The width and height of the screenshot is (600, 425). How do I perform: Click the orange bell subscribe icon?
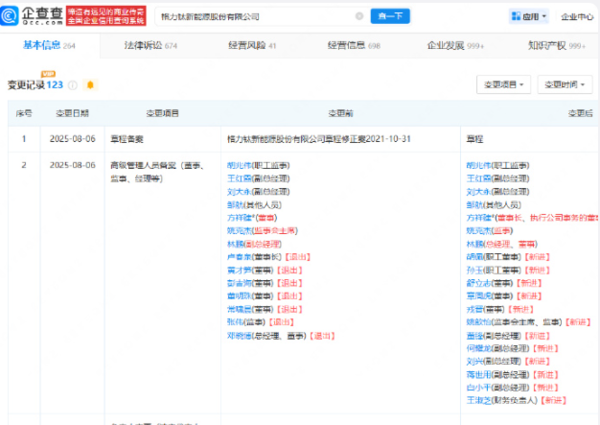(90, 85)
